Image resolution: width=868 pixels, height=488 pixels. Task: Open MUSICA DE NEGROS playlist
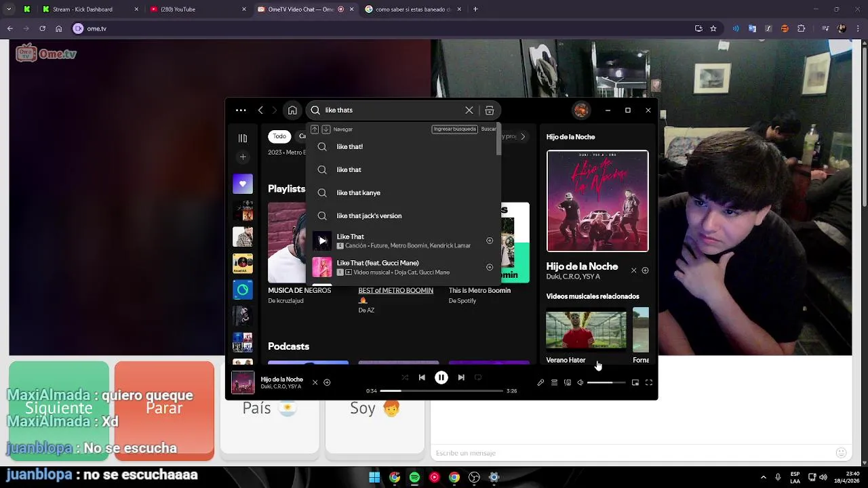(x=299, y=290)
